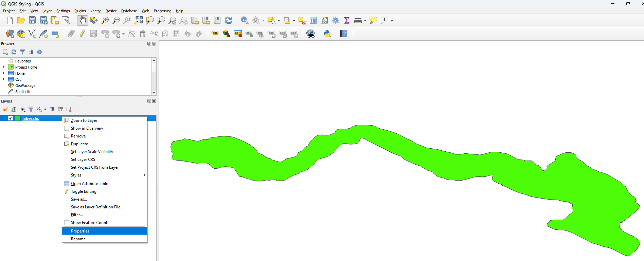The height and width of the screenshot is (261, 644).
Task: Float the Layers panel with dock button
Action: tap(149, 101)
